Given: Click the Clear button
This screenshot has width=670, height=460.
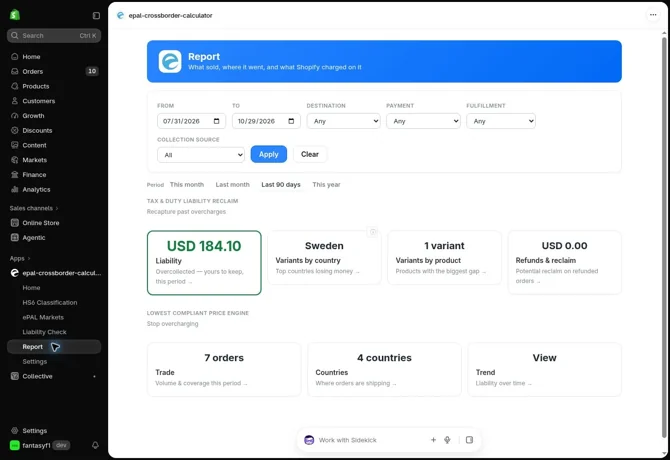Looking at the screenshot, I should (x=310, y=154).
